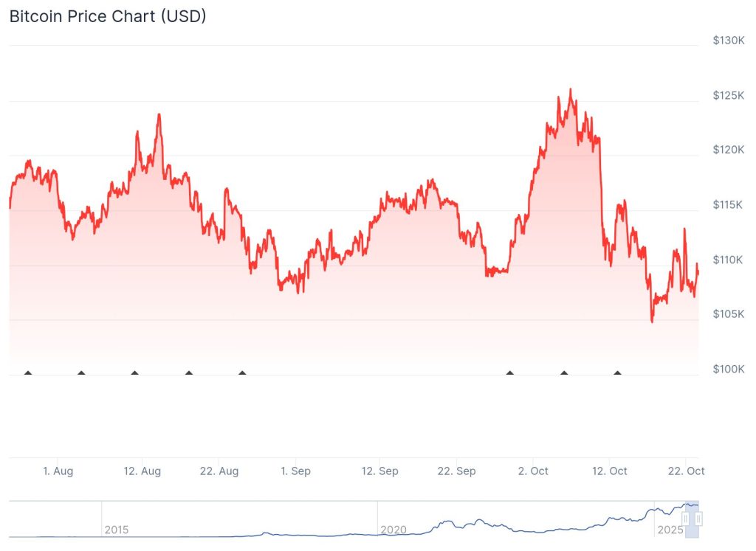Click the diamond marker right of 22. Aug
Screen dimensions: 756x551
[242, 372]
